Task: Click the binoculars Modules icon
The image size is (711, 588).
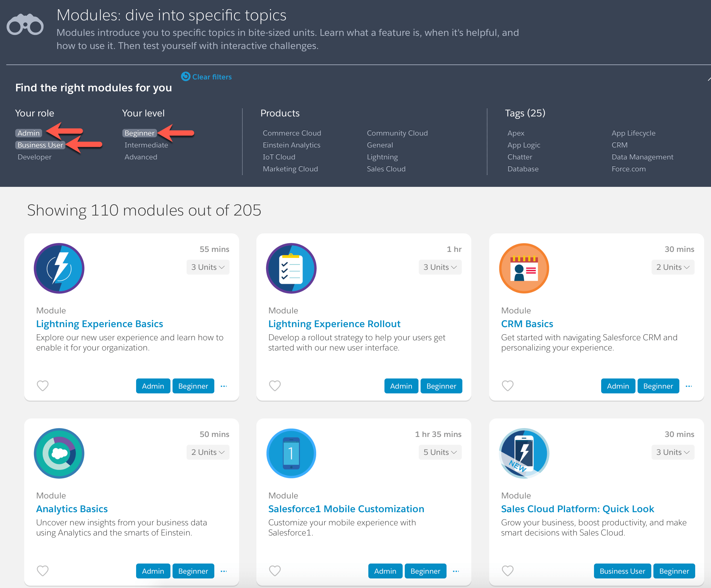Action: (x=25, y=25)
